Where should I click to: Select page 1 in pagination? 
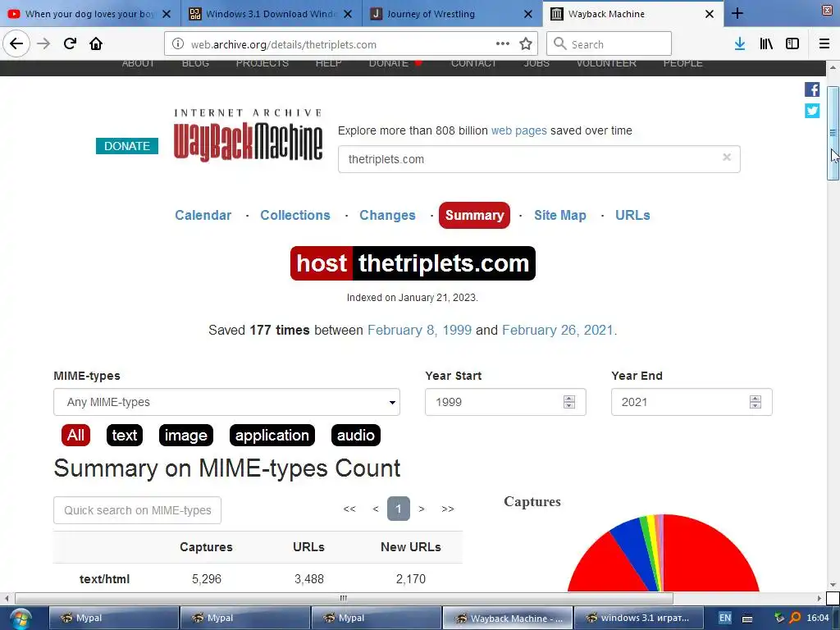[x=398, y=509]
